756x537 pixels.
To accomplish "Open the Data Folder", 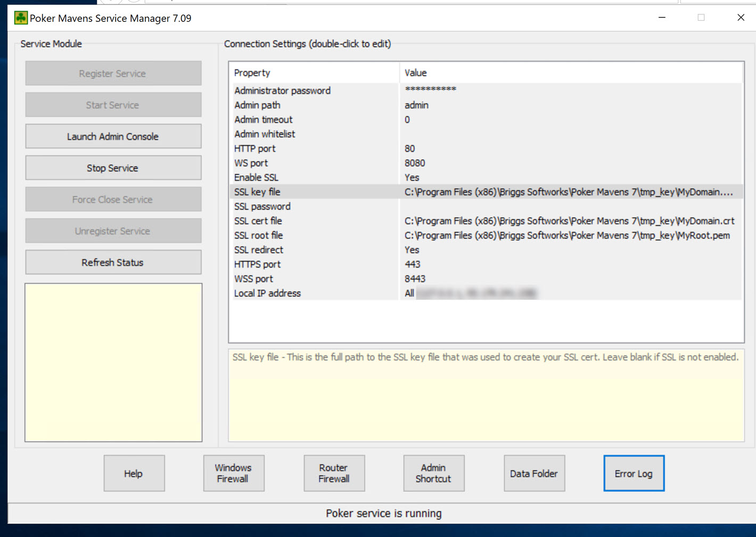I will coord(533,473).
